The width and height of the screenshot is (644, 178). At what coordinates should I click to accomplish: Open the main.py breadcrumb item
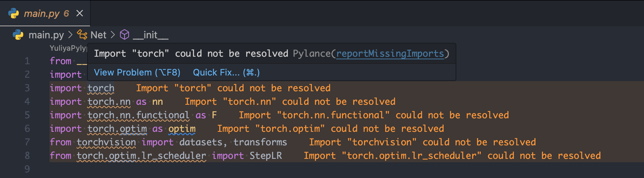(x=46, y=35)
